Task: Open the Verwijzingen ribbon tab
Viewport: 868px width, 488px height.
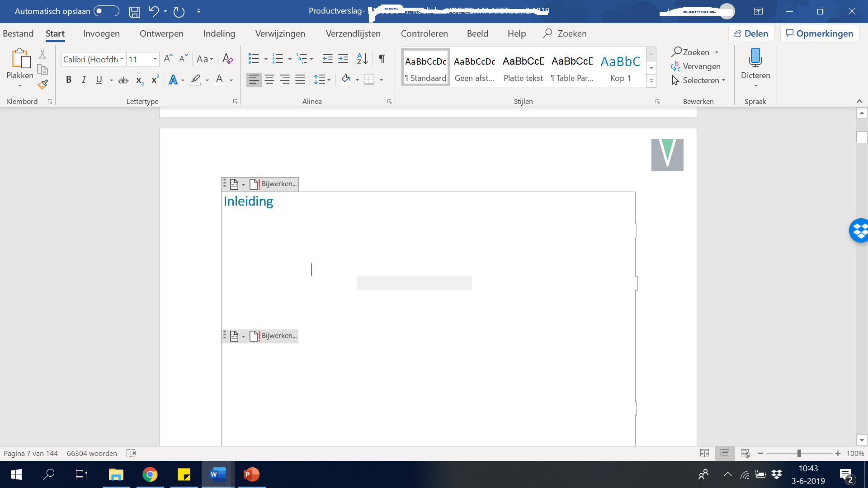Action: (280, 33)
